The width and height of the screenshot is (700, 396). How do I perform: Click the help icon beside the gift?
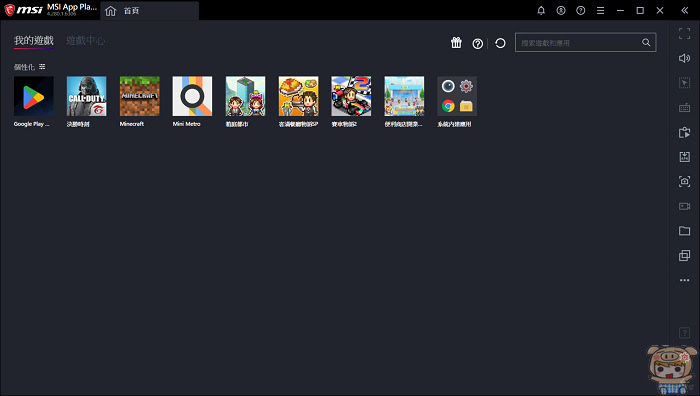(478, 43)
